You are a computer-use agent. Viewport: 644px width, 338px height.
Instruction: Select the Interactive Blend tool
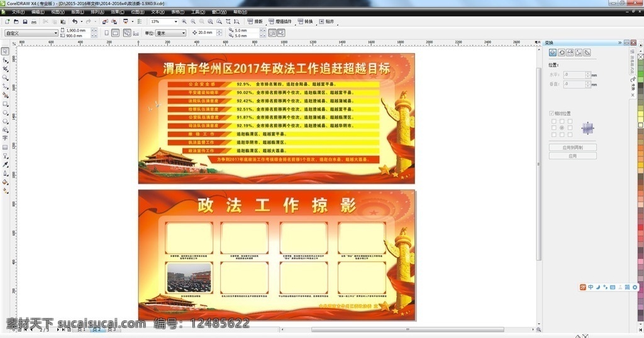pyautogui.click(x=5, y=156)
